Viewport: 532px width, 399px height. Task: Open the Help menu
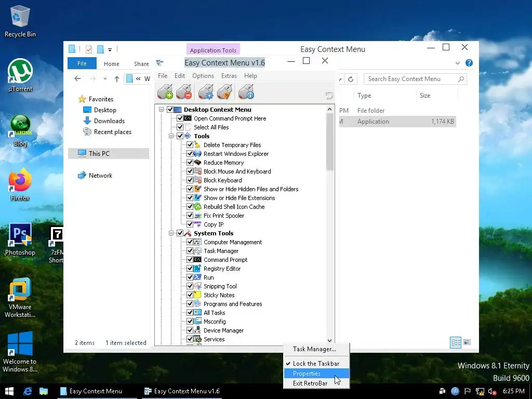(250, 76)
